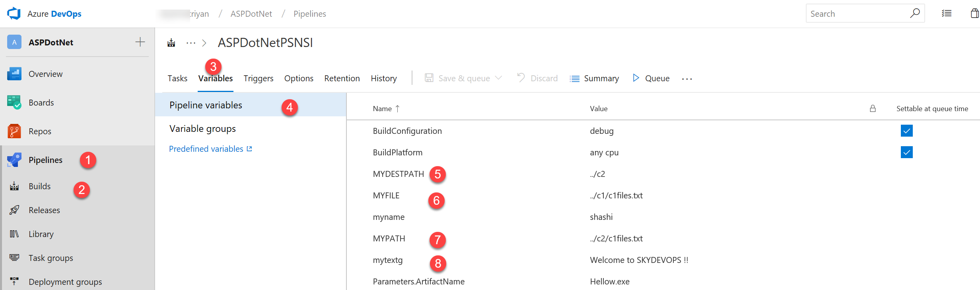
Task: Open the Repos section icon
Action: pos(14,131)
